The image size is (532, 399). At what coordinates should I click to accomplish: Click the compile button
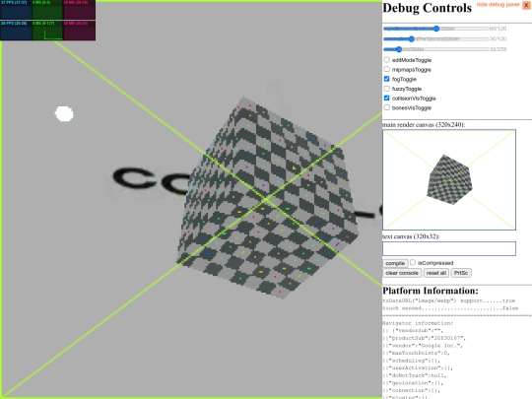tap(395, 263)
